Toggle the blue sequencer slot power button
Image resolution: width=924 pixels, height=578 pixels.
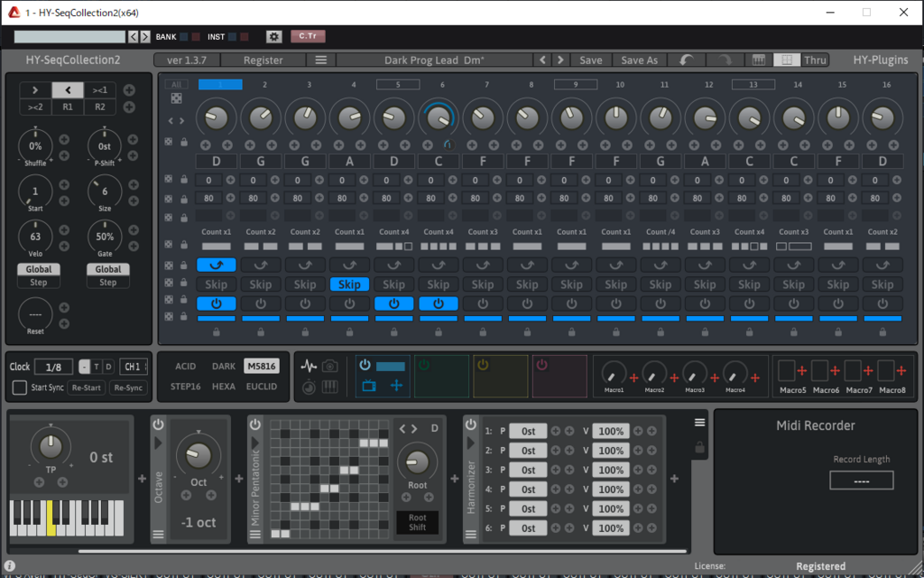pos(365,365)
